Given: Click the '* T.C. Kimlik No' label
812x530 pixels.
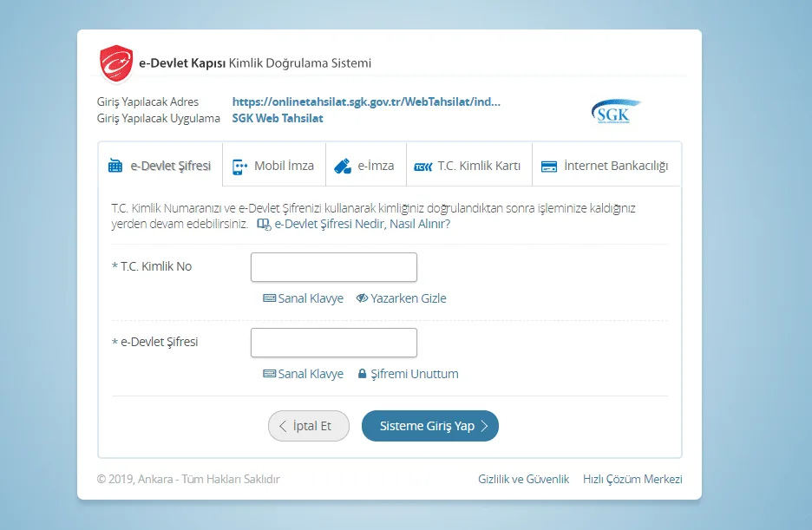Looking at the screenshot, I should click(x=152, y=266).
